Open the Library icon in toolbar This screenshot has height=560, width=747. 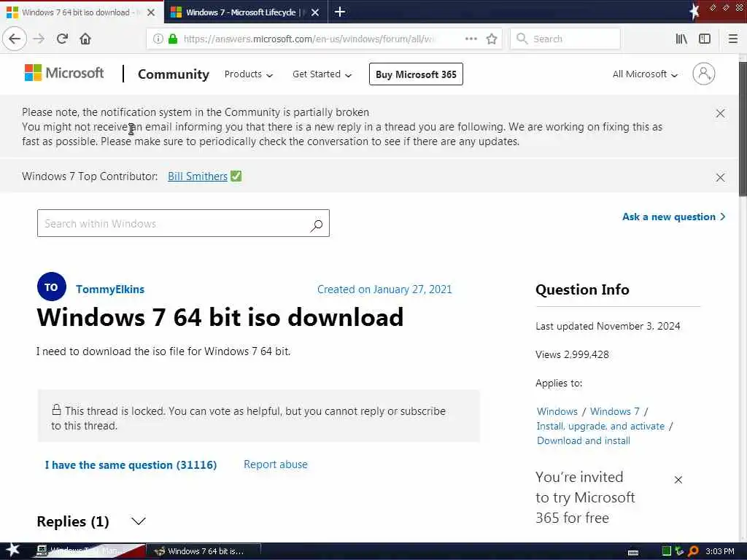click(681, 39)
